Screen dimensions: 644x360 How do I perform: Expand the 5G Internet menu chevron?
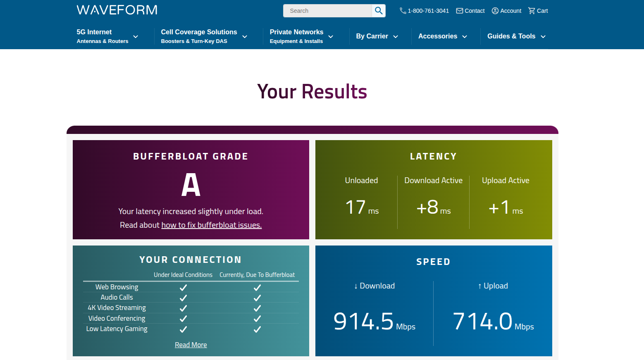tap(136, 37)
